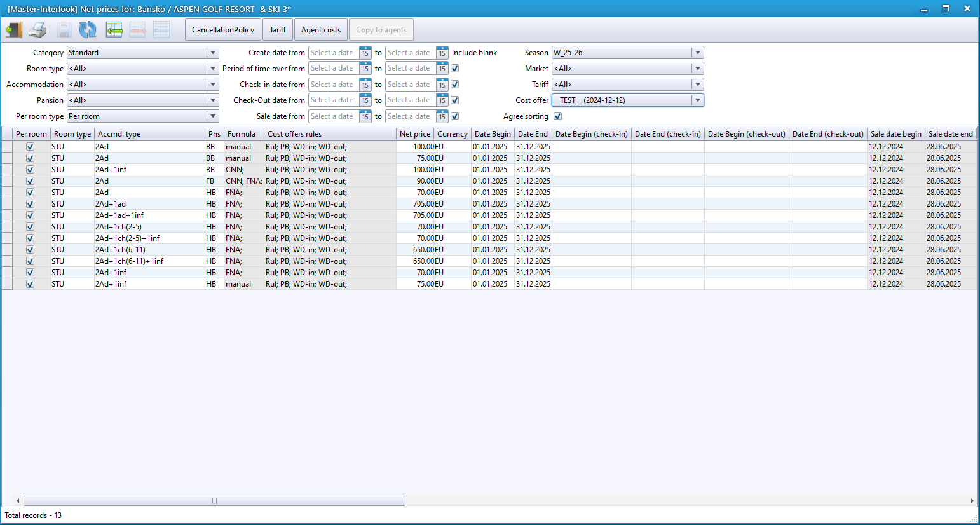The height and width of the screenshot is (525, 980).
Task: Sort by Cost offers rules column header
Action: point(330,134)
